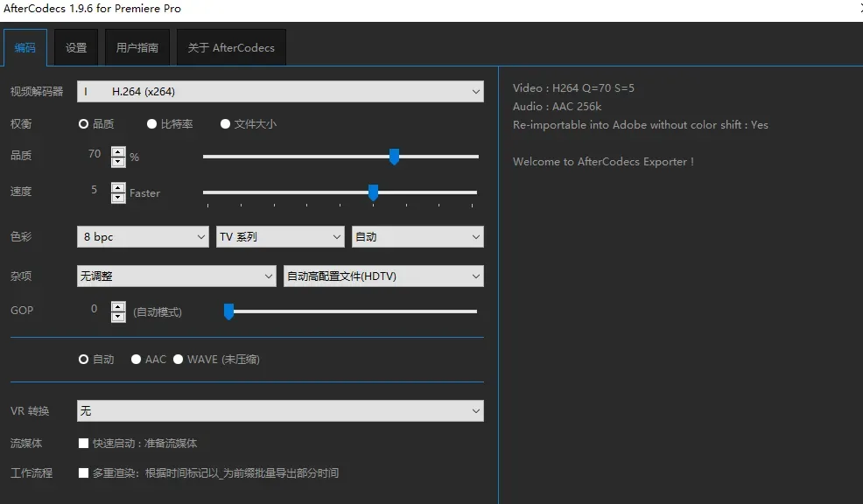Select the 比特率 radio button

pos(152,123)
